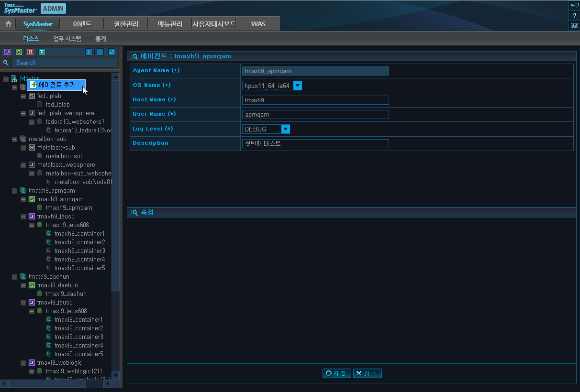Viewport: 580px width, 392px height.
Task: Click the Host Name input field
Action: click(x=315, y=100)
